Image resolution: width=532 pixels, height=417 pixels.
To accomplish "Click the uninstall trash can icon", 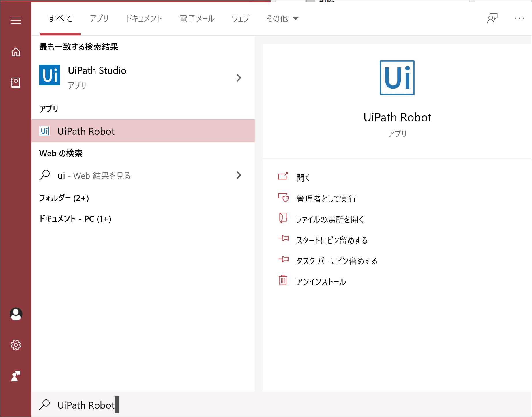I will coord(283,280).
